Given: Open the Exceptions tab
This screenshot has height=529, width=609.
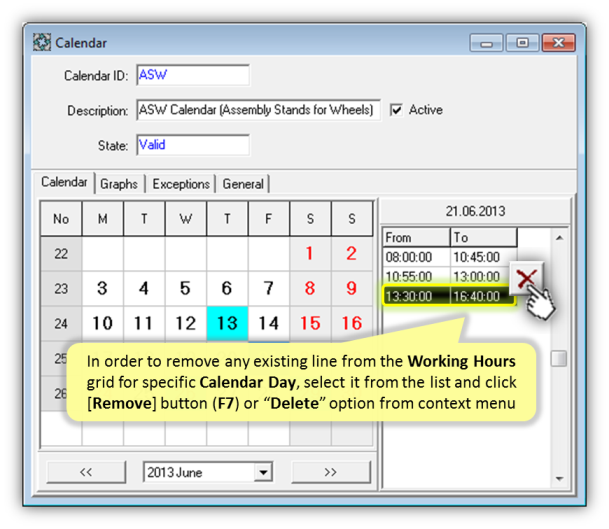Looking at the screenshot, I should (181, 184).
